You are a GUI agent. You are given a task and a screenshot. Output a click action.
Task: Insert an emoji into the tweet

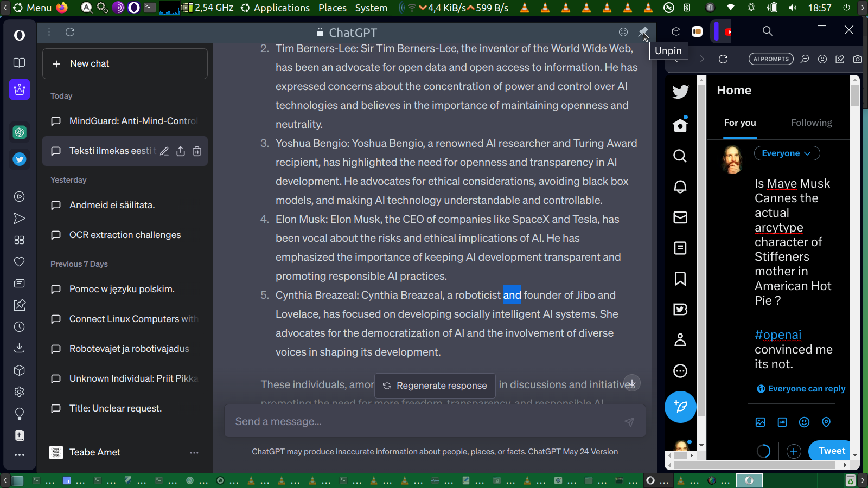point(805,422)
